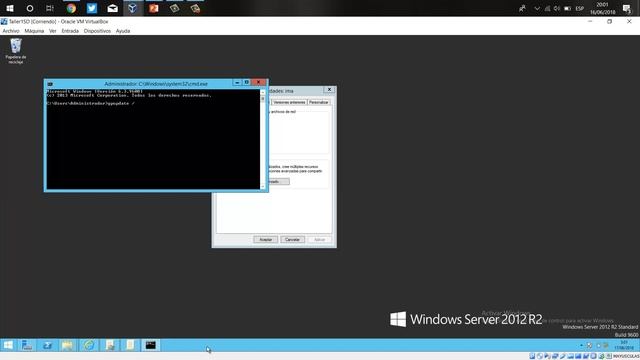The height and width of the screenshot is (360, 640).
Task: Open host network status icon
Action: pos(547,8)
